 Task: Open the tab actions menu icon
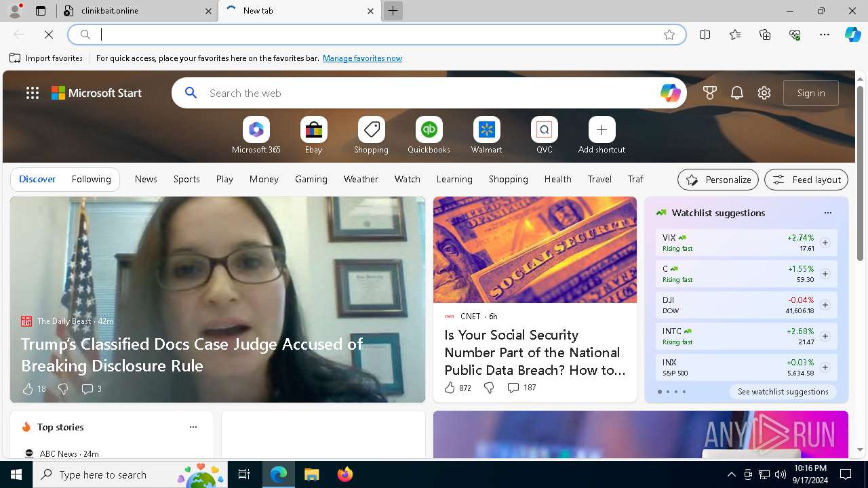[41, 11]
